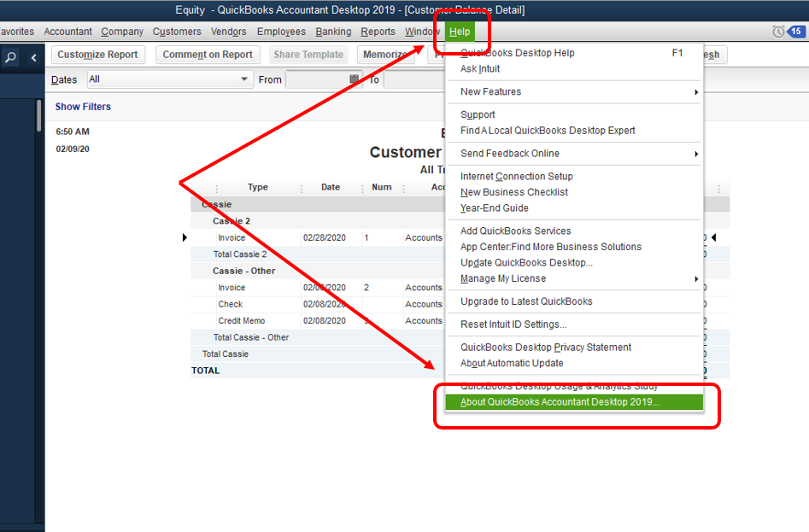Click the Type column header

[257, 187]
